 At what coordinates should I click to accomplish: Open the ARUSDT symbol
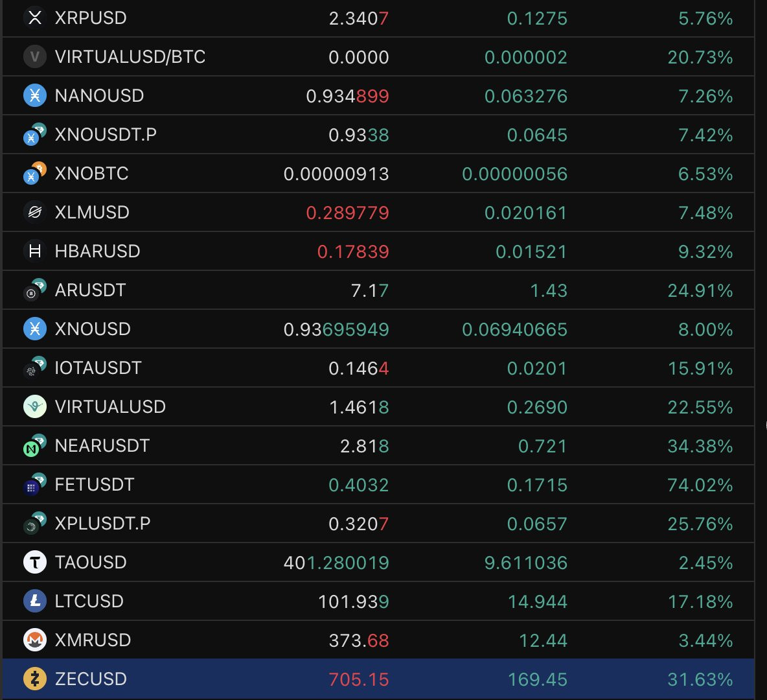[91, 290]
